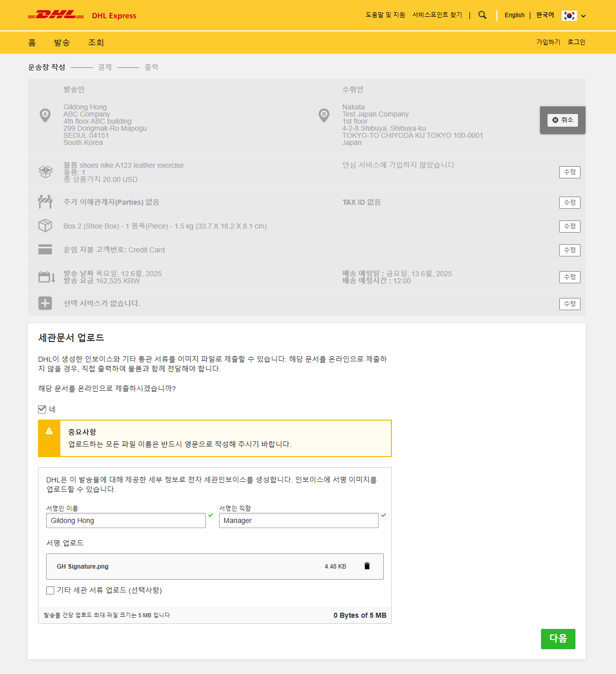Viewport: 616px width, 674px height.
Task: Click '안심 서비스에 가입하지 않았습니다' text
Action: (x=398, y=165)
